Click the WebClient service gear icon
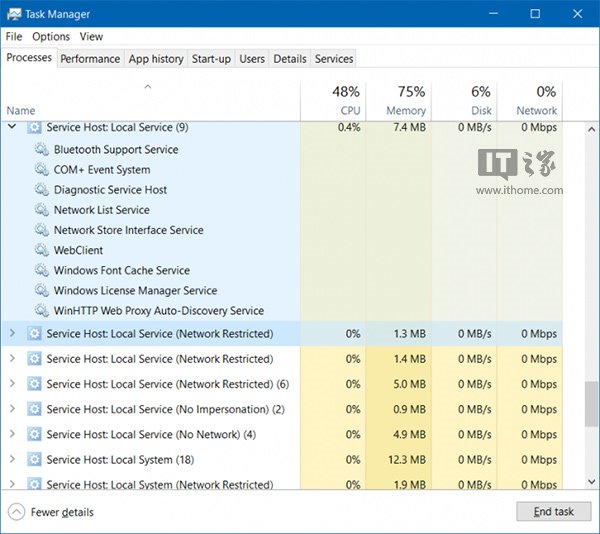The height and width of the screenshot is (534, 600). (x=42, y=250)
